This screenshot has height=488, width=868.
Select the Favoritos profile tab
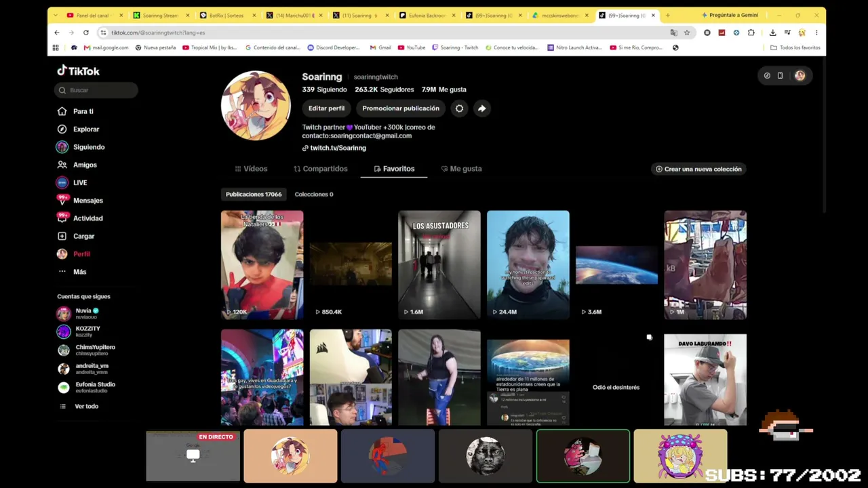394,169
